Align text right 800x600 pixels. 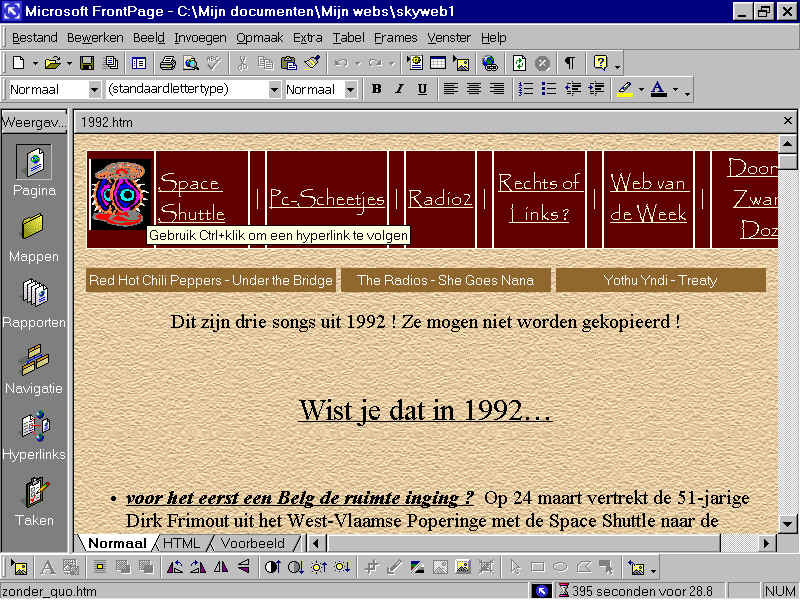pyautogui.click(x=497, y=89)
